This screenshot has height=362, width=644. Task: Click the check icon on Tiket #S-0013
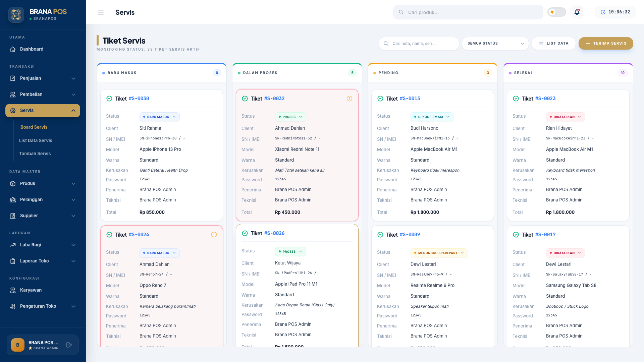(x=380, y=99)
